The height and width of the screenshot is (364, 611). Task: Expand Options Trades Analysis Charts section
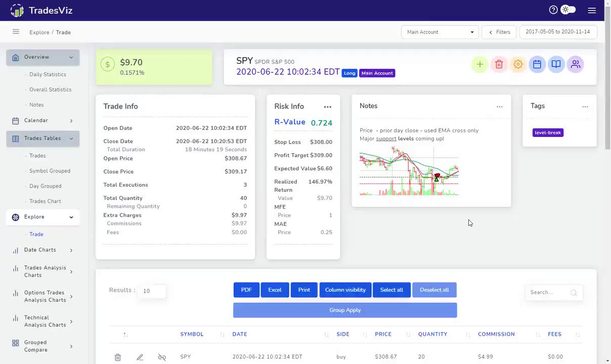pyautogui.click(x=42, y=296)
